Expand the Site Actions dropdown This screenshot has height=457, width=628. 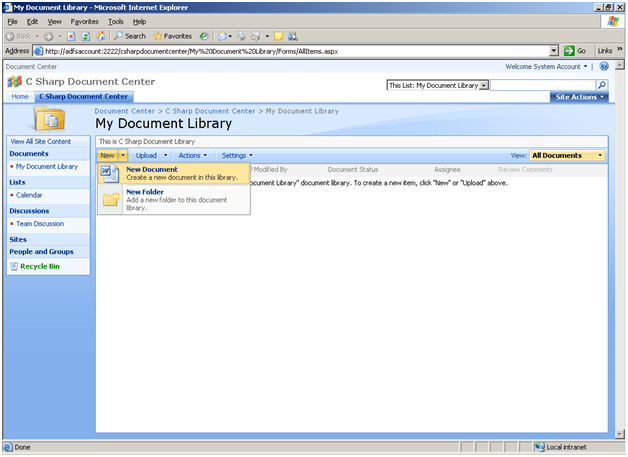point(579,97)
